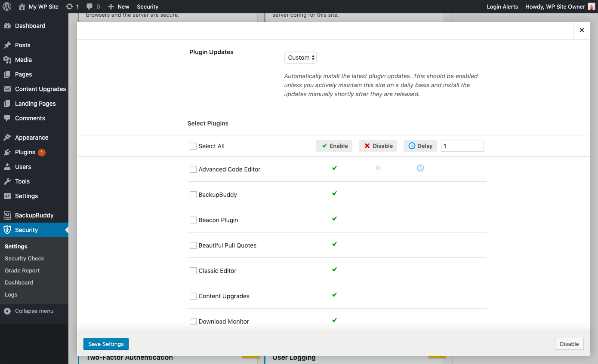Viewport: 598px width, 364px height.
Task: Click the BackupBuddy sidebar icon
Action: point(7,215)
